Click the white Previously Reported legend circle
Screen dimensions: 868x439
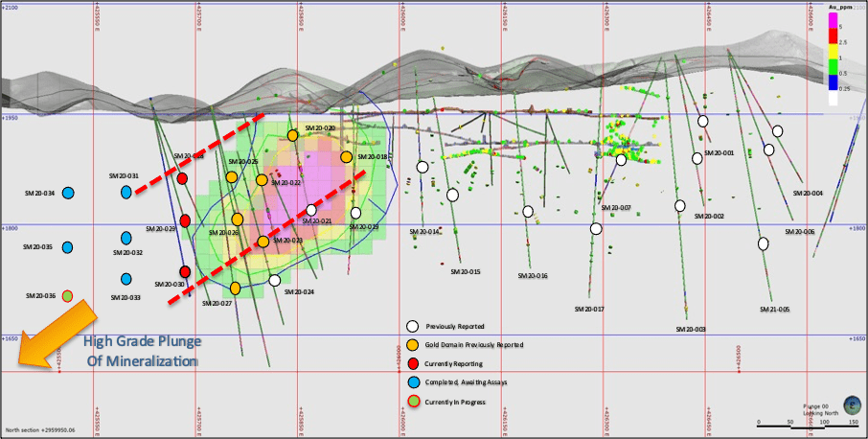tap(412, 326)
